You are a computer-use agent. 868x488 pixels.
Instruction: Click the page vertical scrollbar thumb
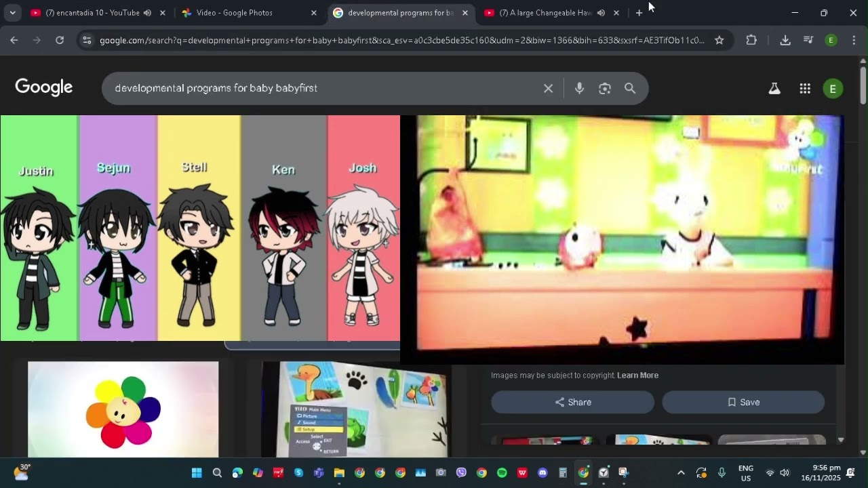click(x=863, y=85)
